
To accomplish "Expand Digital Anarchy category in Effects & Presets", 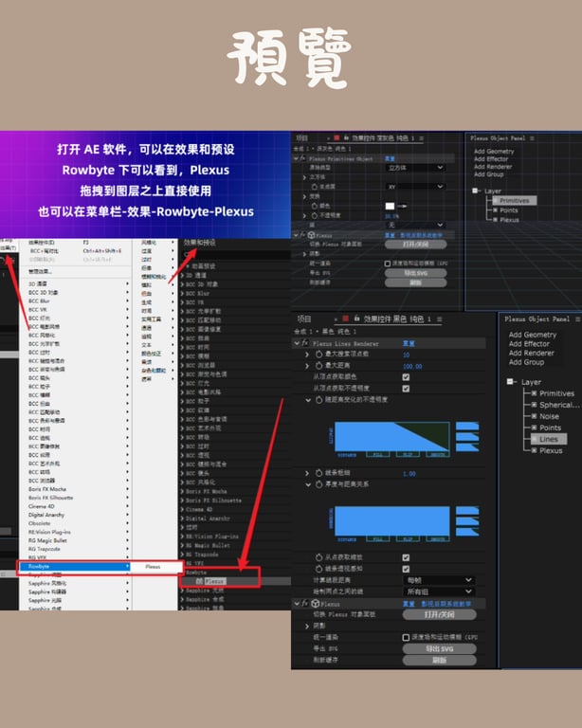I will point(182,519).
